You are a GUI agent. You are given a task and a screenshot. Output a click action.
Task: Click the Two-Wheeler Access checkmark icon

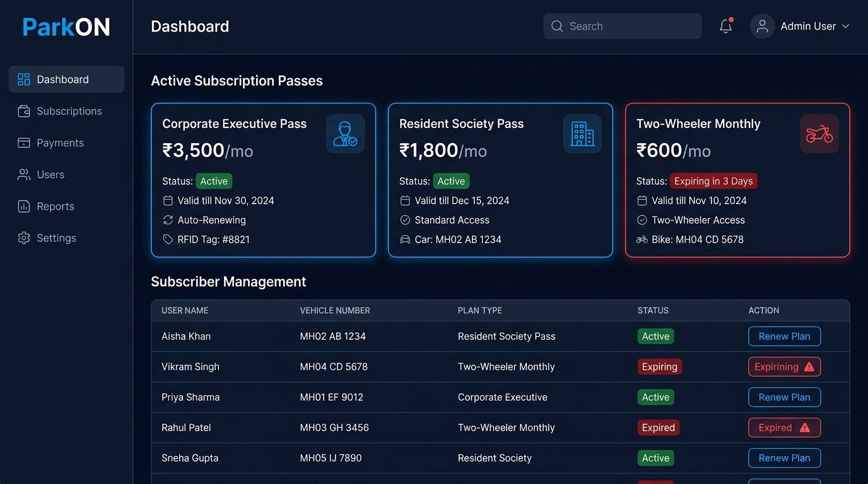642,220
